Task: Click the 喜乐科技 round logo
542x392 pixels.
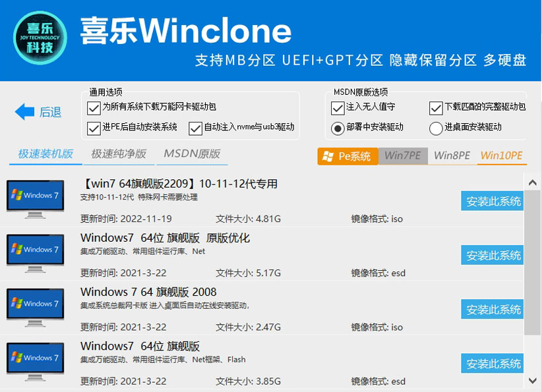Action: [x=40, y=38]
